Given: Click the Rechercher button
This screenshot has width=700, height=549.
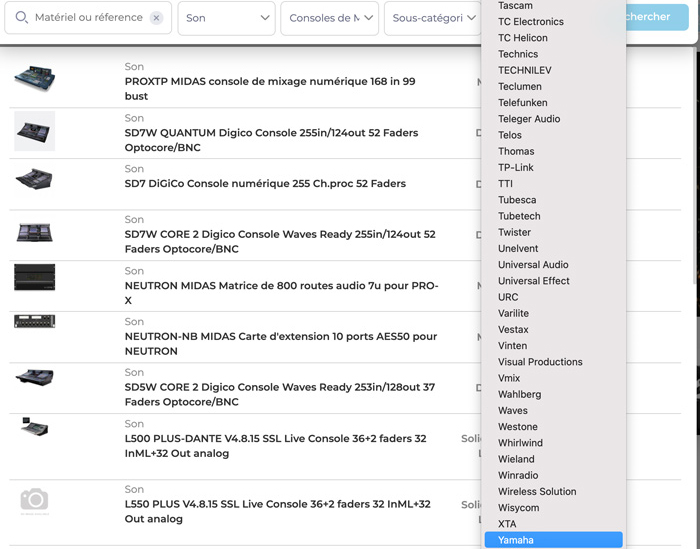Looking at the screenshot, I should [x=657, y=17].
